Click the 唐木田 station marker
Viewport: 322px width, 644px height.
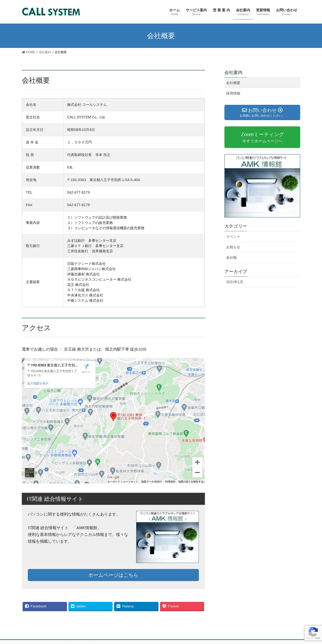point(177,401)
